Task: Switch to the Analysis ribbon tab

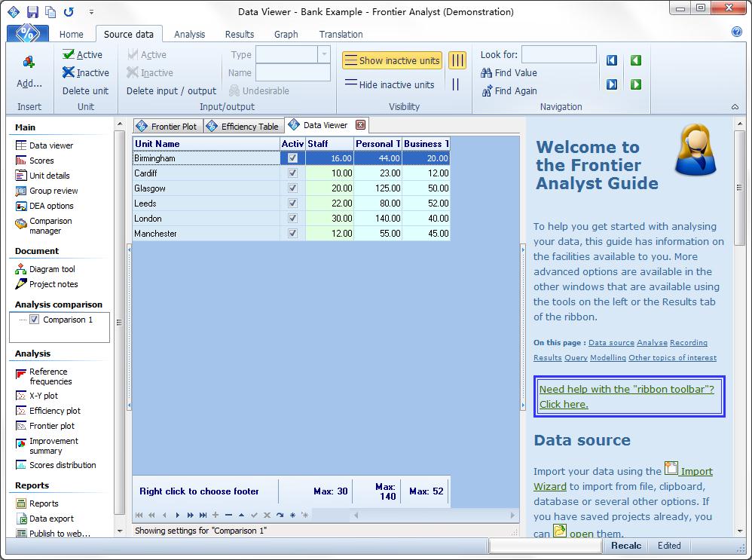Action: tap(189, 34)
